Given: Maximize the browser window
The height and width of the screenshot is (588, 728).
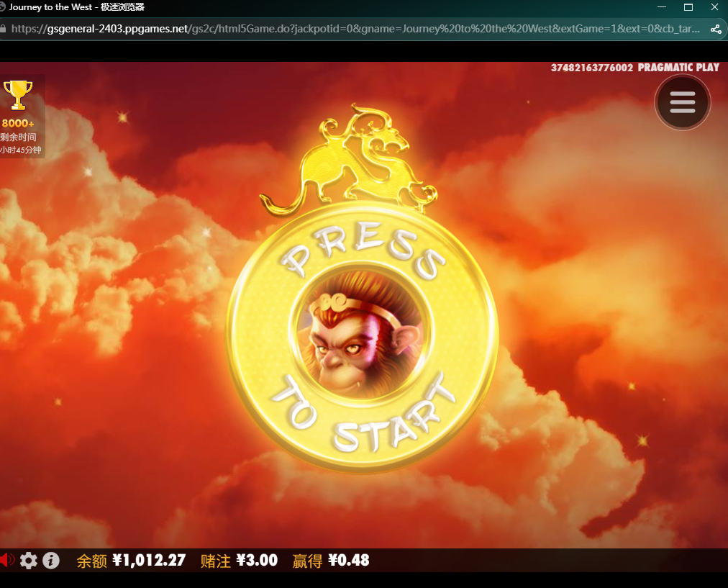Looking at the screenshot, I should [688, 7].
